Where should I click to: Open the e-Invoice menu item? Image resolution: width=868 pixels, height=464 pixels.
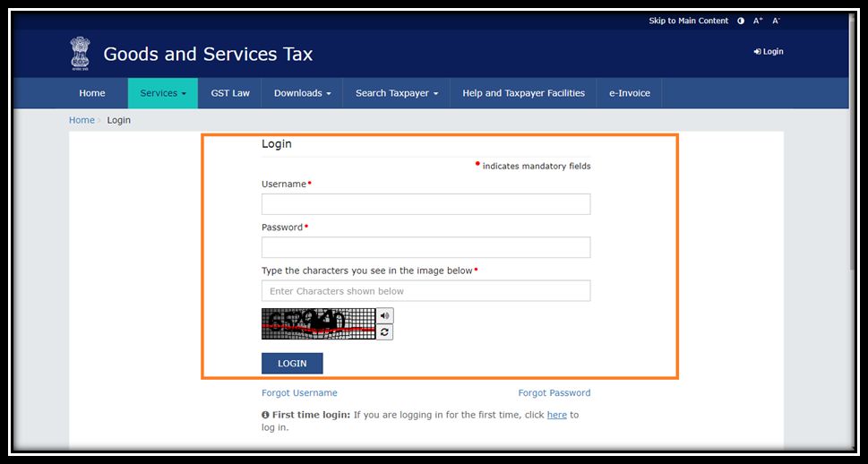pyautogui.click(x=630, y=93)
